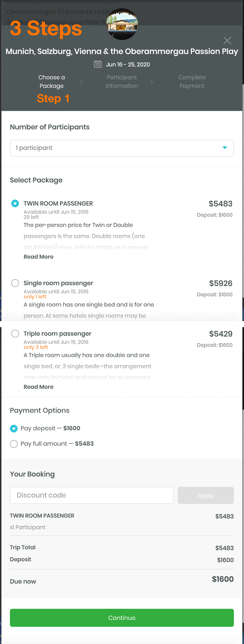Focus the Discount code field

pos(92,495)
